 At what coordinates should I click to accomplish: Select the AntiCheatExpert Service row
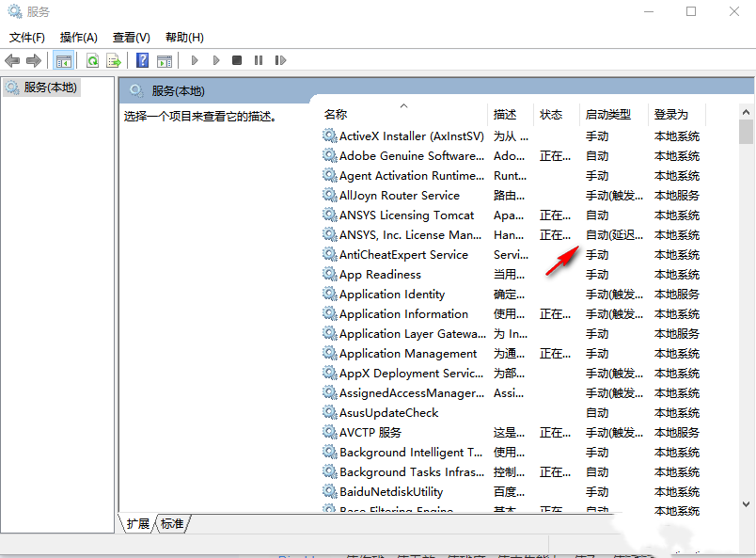click(x=403, y=255)
